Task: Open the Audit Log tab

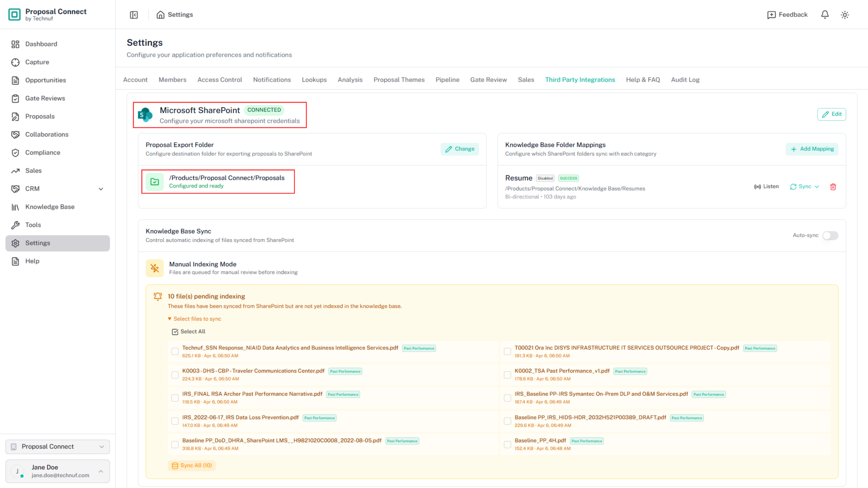Action: (x=685, y=80)
